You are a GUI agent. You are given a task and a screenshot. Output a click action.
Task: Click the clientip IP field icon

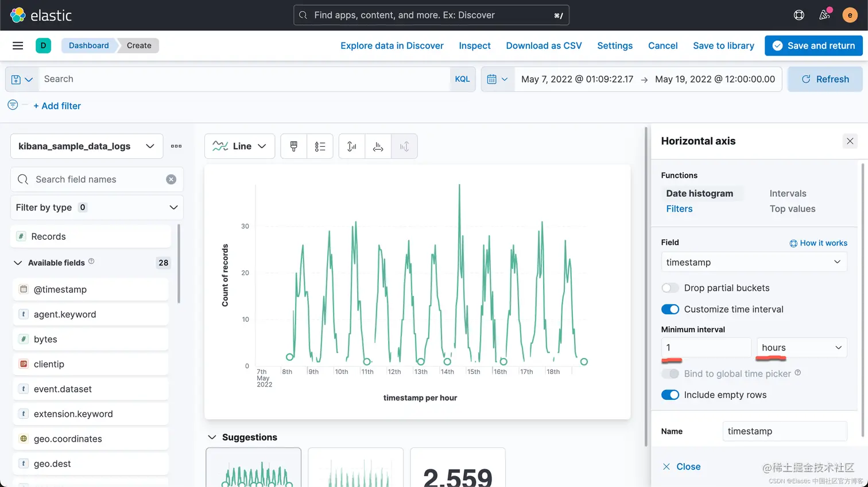point(24,364)
